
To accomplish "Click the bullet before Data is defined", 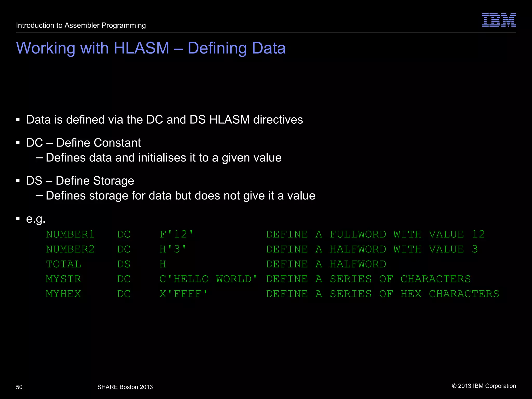I will (18, 120).
